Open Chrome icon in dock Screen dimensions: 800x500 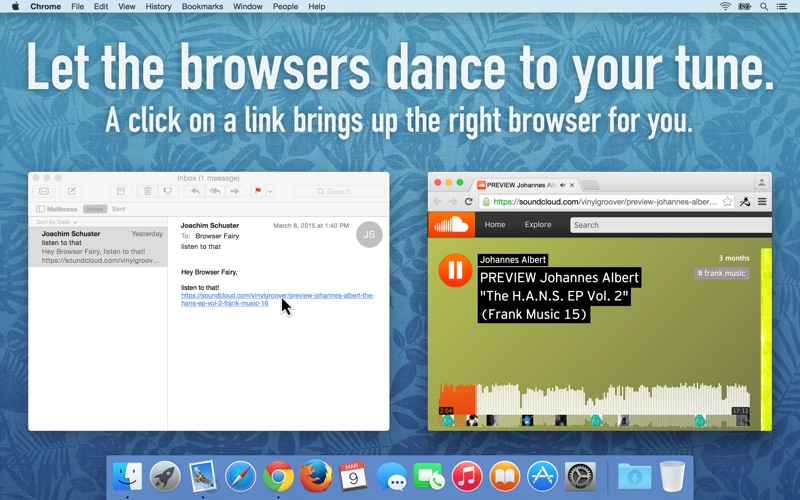[278, 477]
